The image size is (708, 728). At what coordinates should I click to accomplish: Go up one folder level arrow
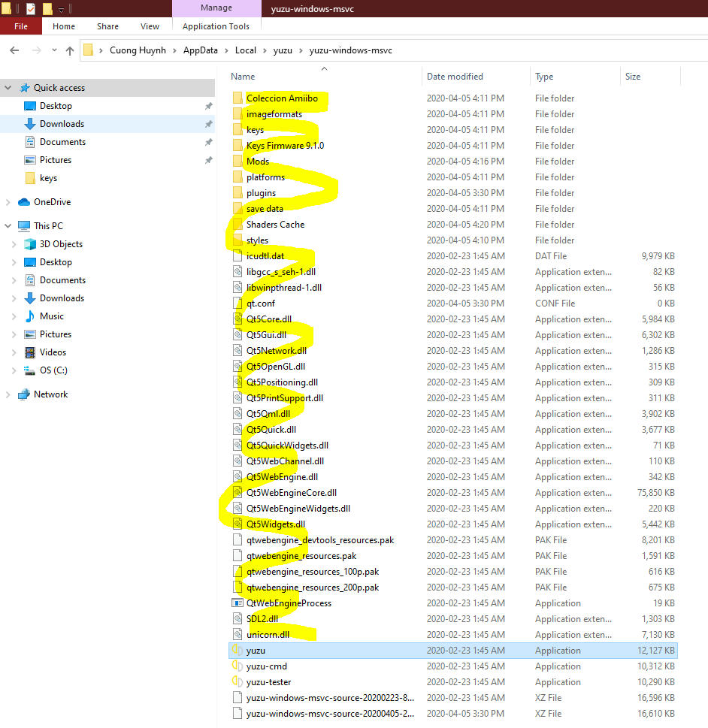70,50
